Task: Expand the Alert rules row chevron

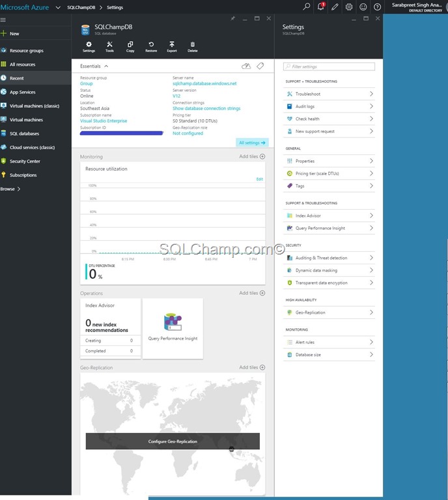Action: click(x=371, y=342)
